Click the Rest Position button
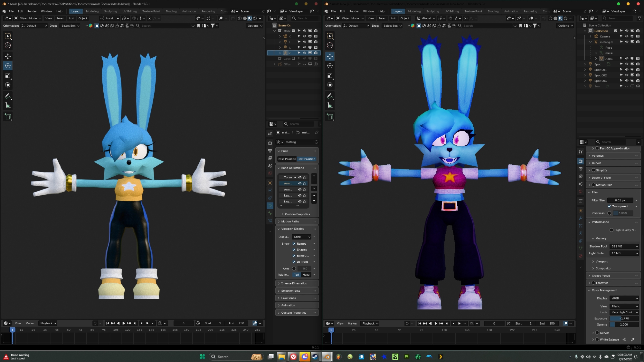This screenshot has height=362, width=644. [306, 159]
